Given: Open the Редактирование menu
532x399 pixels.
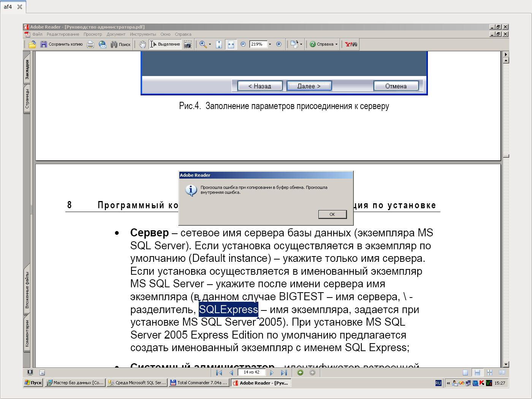Looking at the screenshot, I should click(x=63, y=34).
